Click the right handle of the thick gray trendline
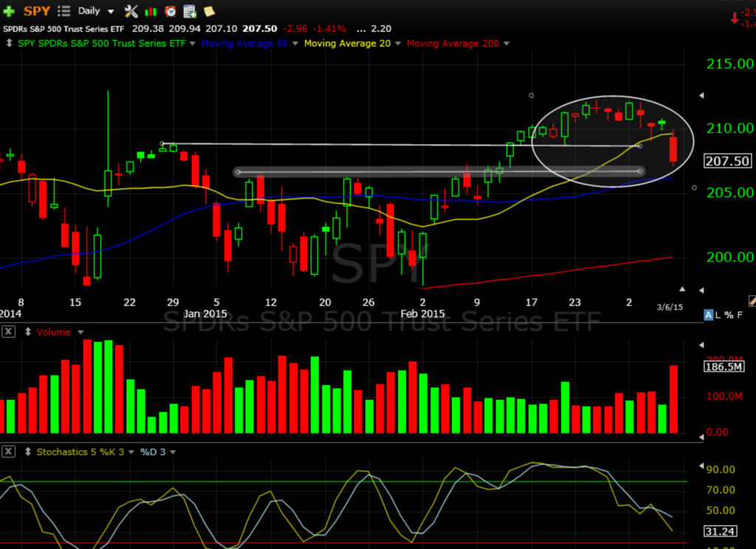 click(640, 171)
